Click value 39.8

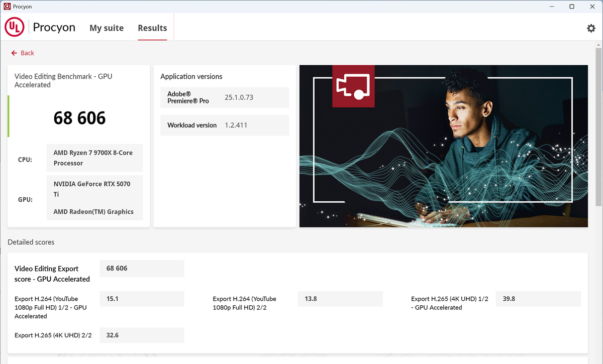coord(538,299)
